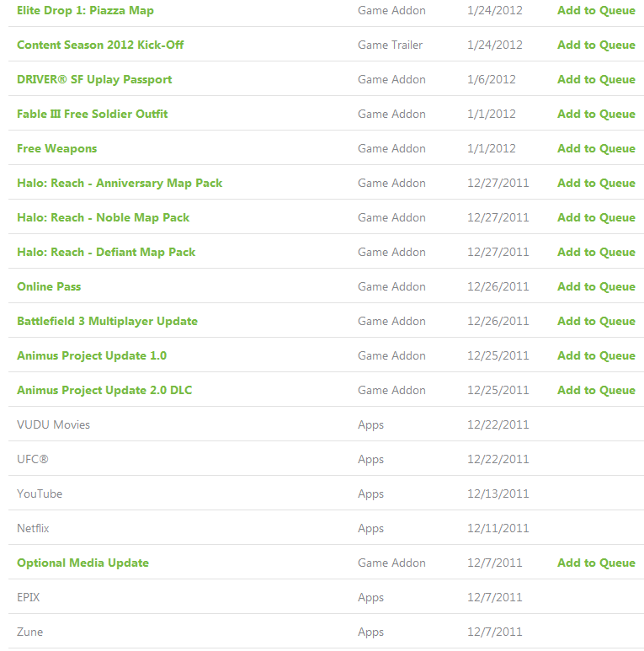Add Animus Project Update 1.0 to queue
The height and width of the screenshot is (651, 644).
click(x=596, y=355)
